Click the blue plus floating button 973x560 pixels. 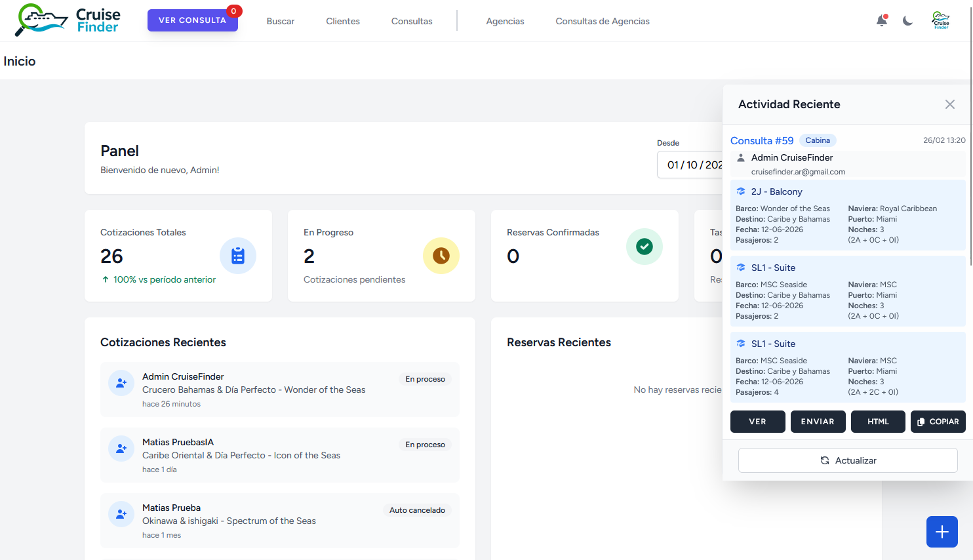pyautogui.click(x=942, y=532)
